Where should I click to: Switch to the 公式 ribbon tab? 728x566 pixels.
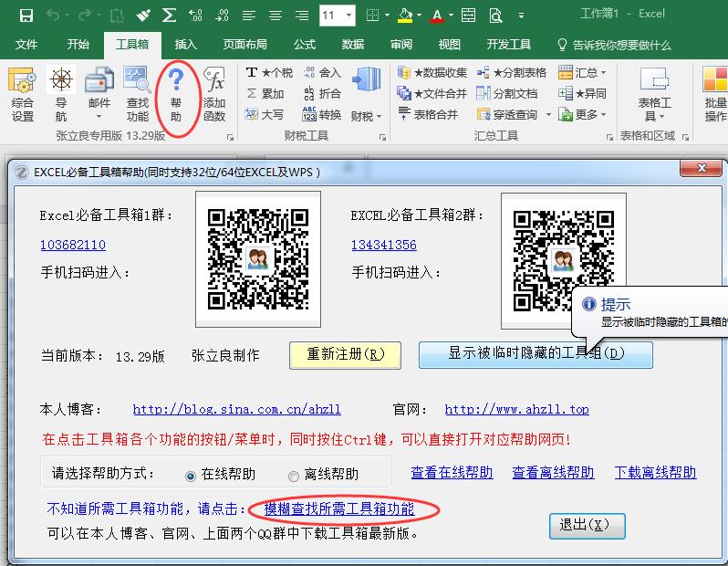pos(304,44)
